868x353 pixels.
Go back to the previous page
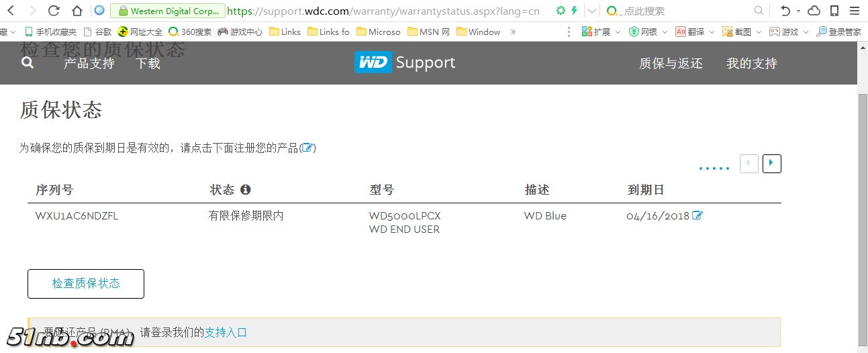(11, 11)
